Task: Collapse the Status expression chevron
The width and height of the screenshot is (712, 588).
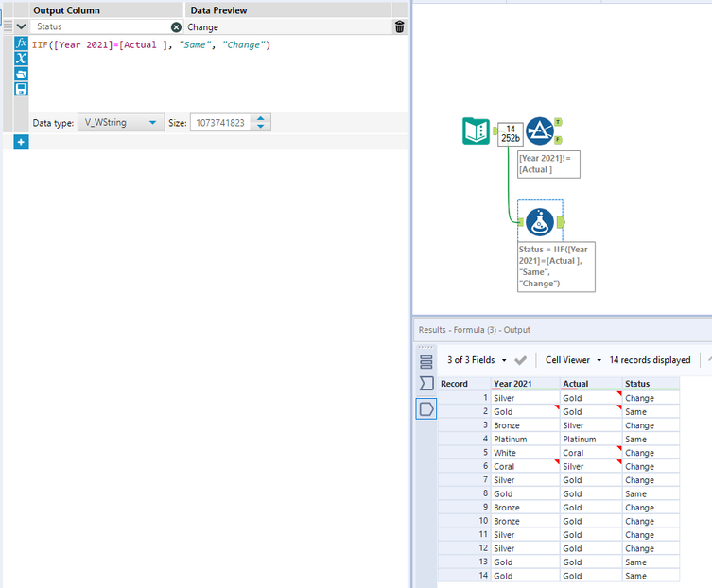Action: pos(21,27)
